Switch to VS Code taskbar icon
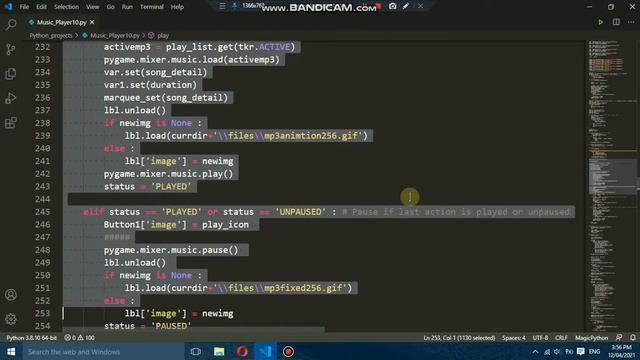640x360 pixels. [x=265, y=351]
